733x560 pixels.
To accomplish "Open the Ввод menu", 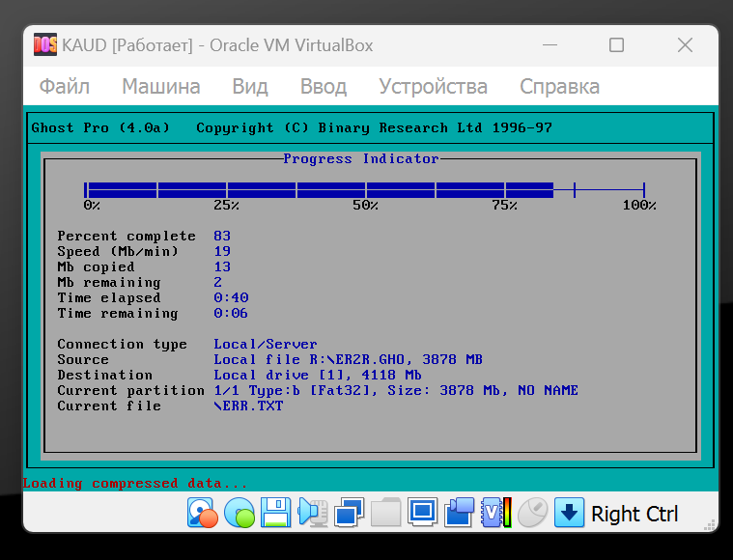I will [x=323, y=87].
